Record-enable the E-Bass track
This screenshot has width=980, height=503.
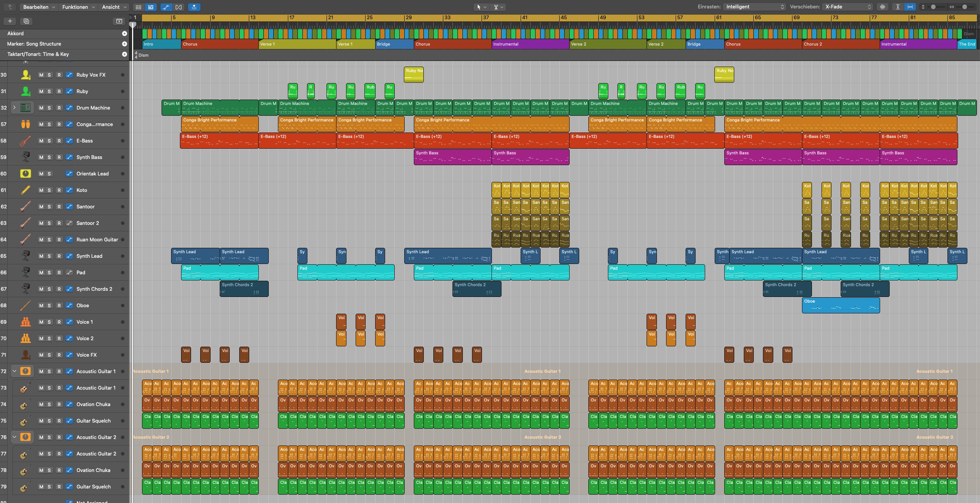click(x=59, y=141)
